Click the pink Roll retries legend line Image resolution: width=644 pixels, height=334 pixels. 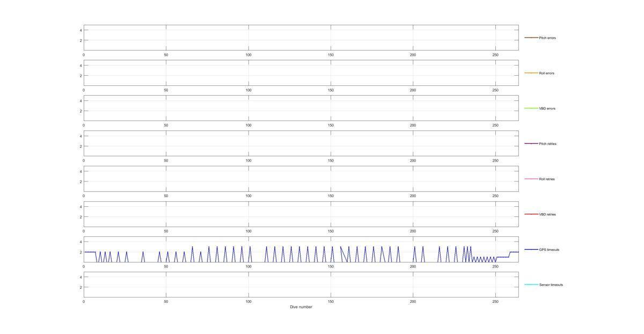click(531, 179)
